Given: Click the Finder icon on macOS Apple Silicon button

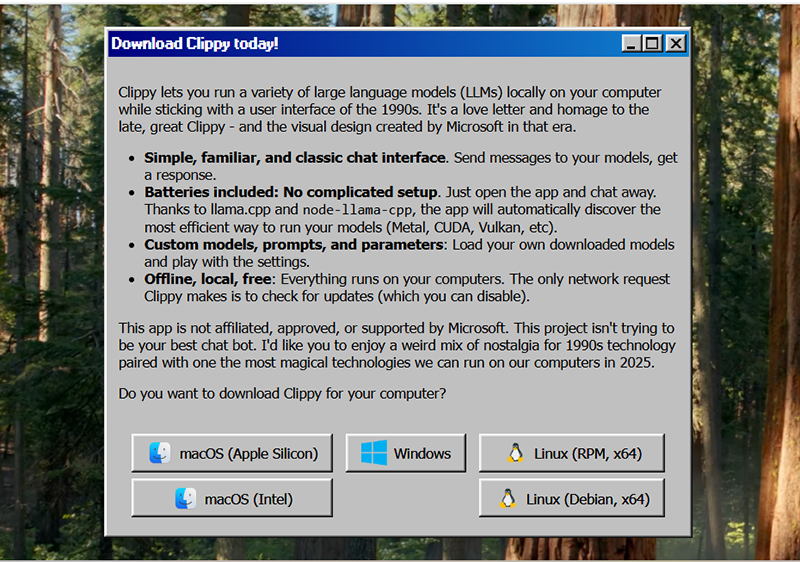Looking at the screenshot, I should (x=159, y=453).
